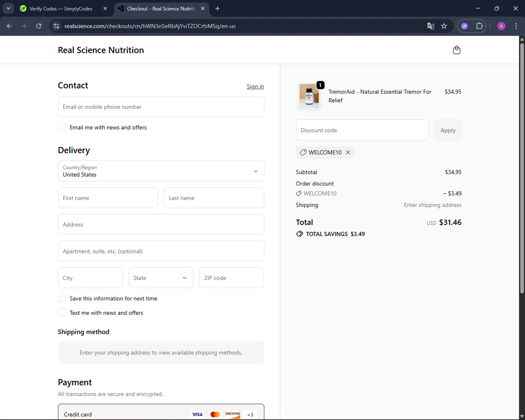Open the State dropdown
This screenshot has width=525, height=420.
click(161, 278)
